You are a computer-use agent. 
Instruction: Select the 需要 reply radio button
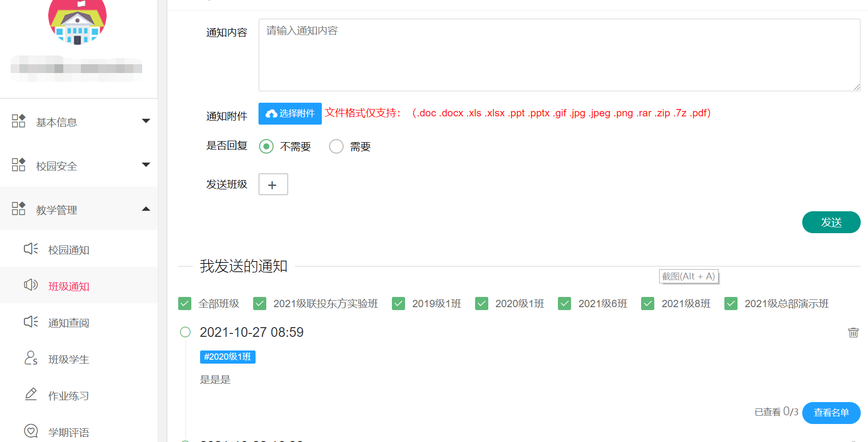(336, 147)
